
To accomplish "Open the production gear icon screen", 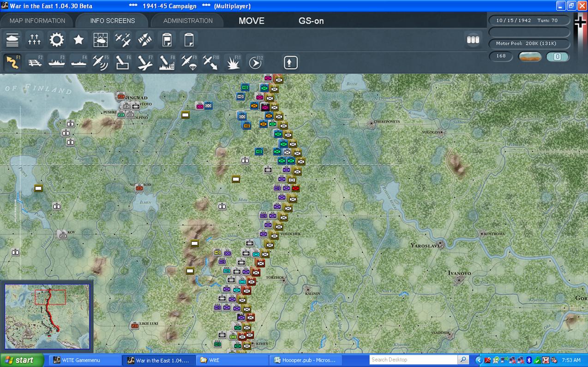I will click(x=57, y=40).
